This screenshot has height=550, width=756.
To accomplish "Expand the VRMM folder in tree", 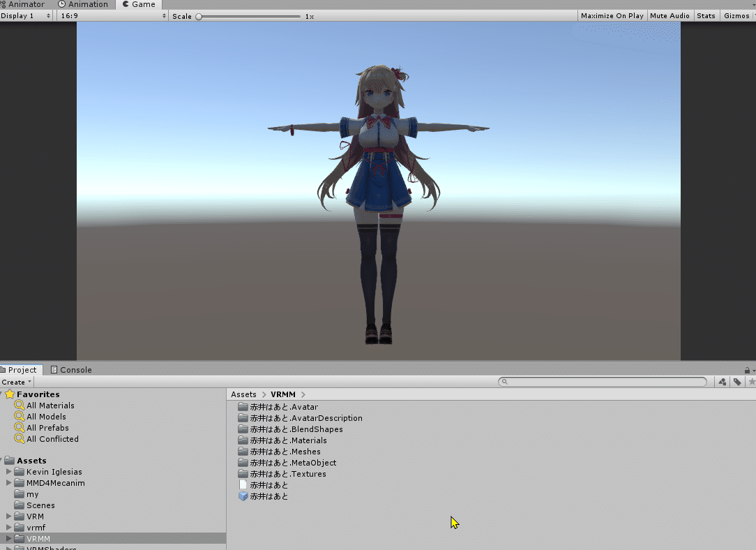I will point(8,538).
